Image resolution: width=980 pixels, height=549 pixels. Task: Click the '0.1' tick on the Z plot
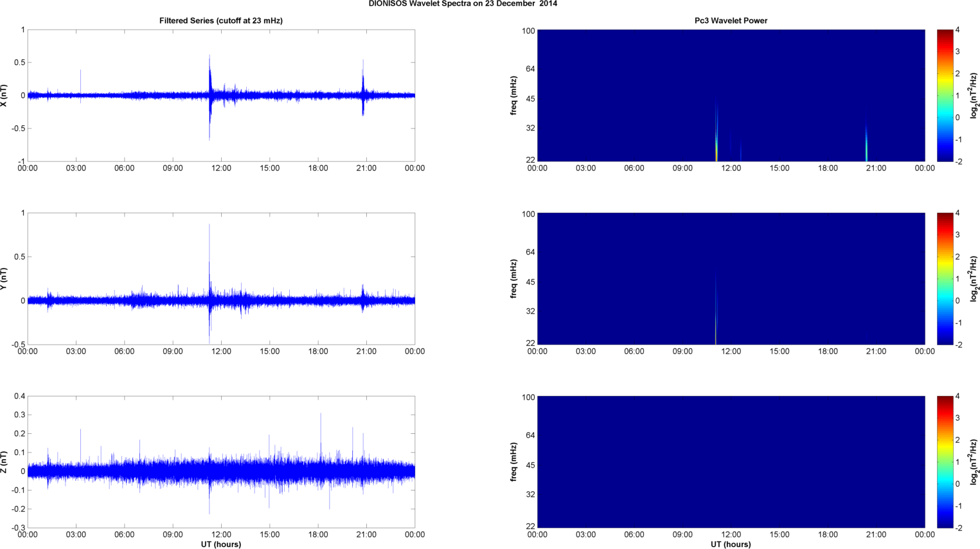click(19, 453)
